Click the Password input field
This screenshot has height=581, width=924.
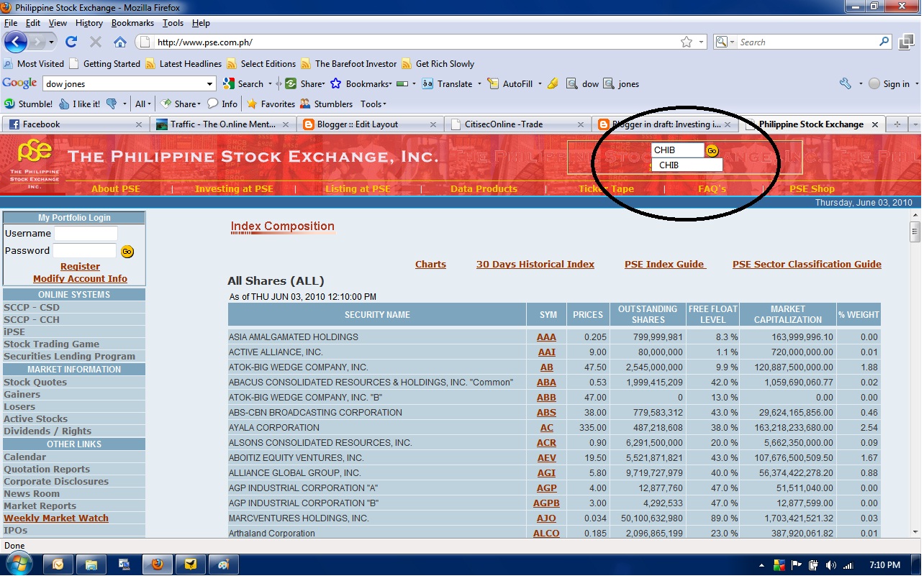pos(84,250)
